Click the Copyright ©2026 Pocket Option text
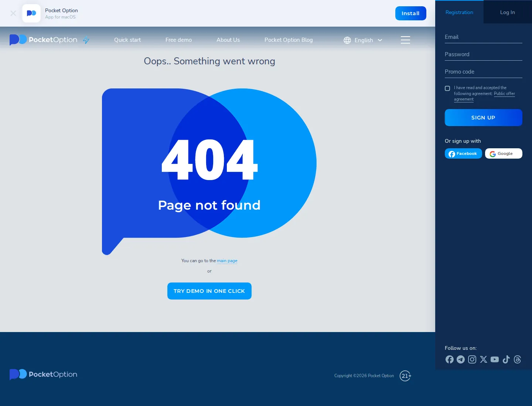The height and width of the screenshot is (406, 532). [x=364, y=376]
